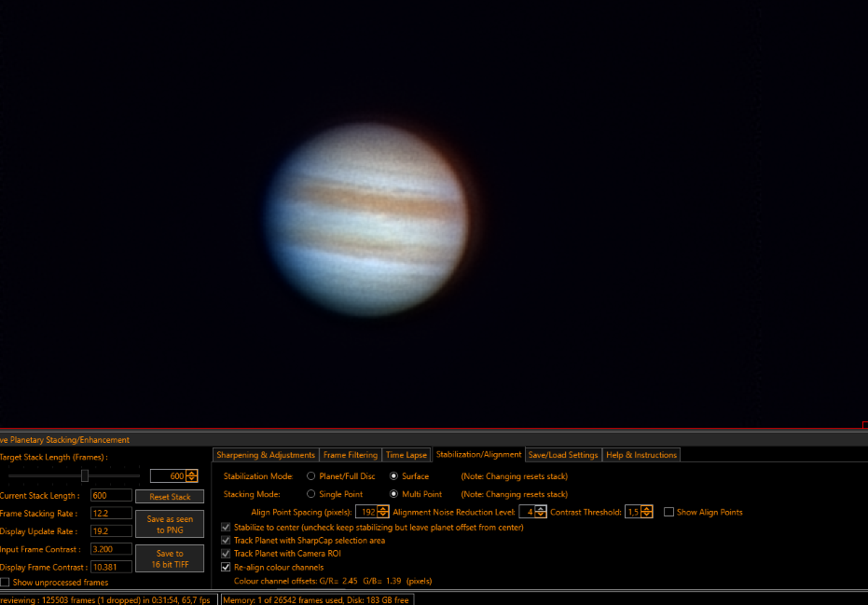Click the Frame Stacking Rate value 12.2
The height and width of the screenshot is (605, 868).
pos(111,513)
